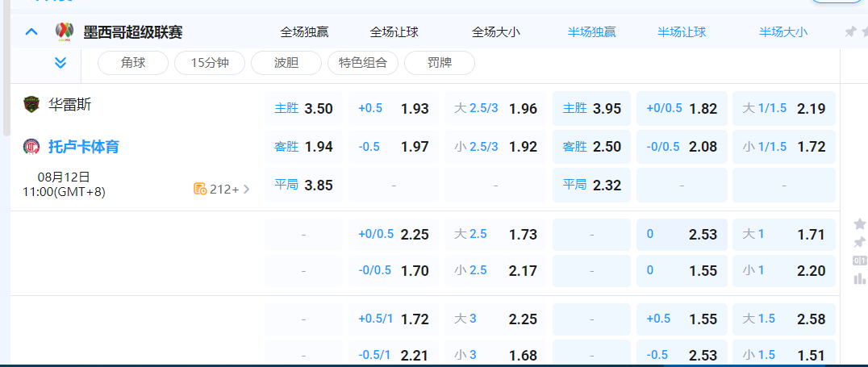This screenshot has width=868, height=367.
Task: Bet on 主胜 at 3.50 full-time odds
Action: tap(303, 109)
